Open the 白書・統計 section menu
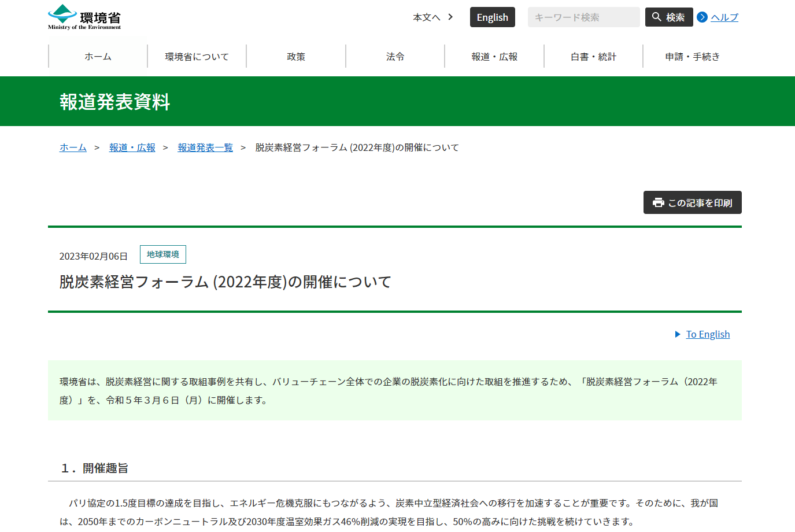Viewport: 795px width, 532px height. [593, 56]
